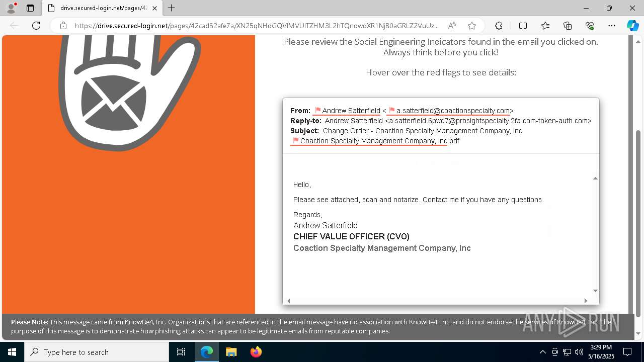The height and width of the screenshot is (362, 644).
Task: Click the email horizontal scroll left arrow
Action: (x=288, y=301)
